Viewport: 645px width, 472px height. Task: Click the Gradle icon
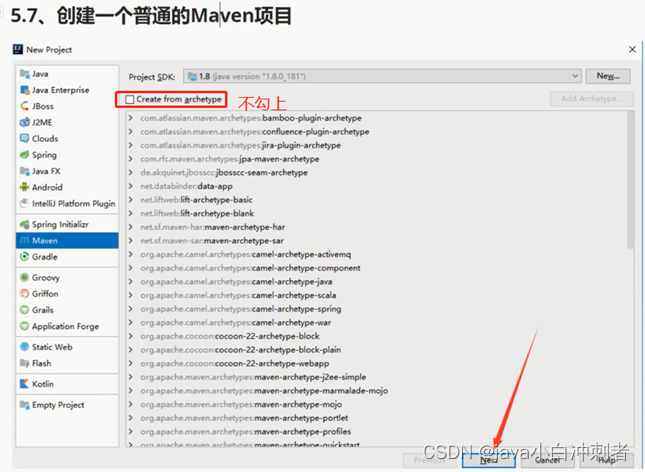click(24, 257)
